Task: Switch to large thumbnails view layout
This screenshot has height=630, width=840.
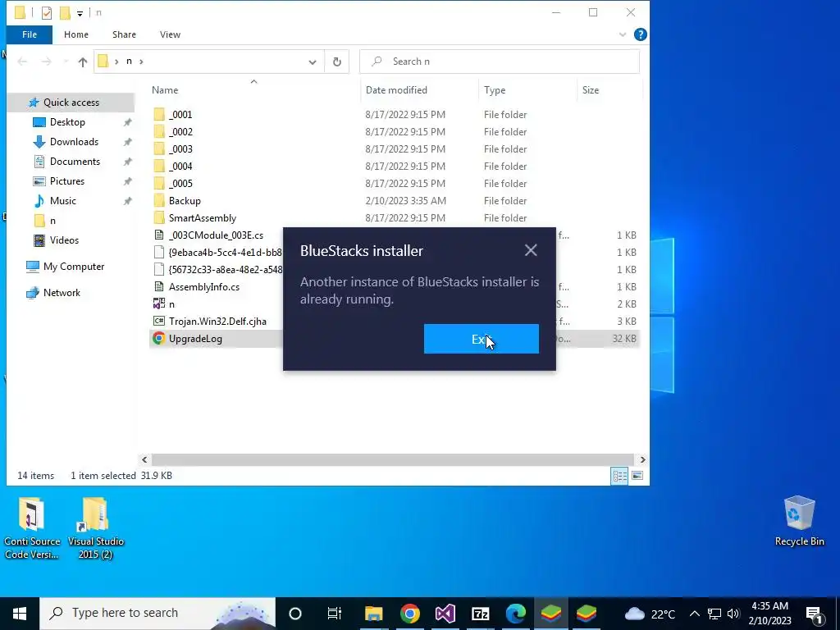Action: click(x=637, y=476)
